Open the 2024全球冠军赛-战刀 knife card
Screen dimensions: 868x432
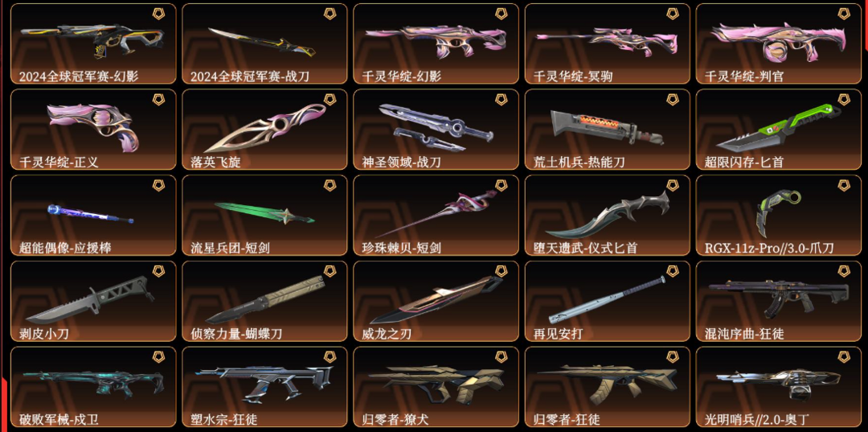pos(264,43)
